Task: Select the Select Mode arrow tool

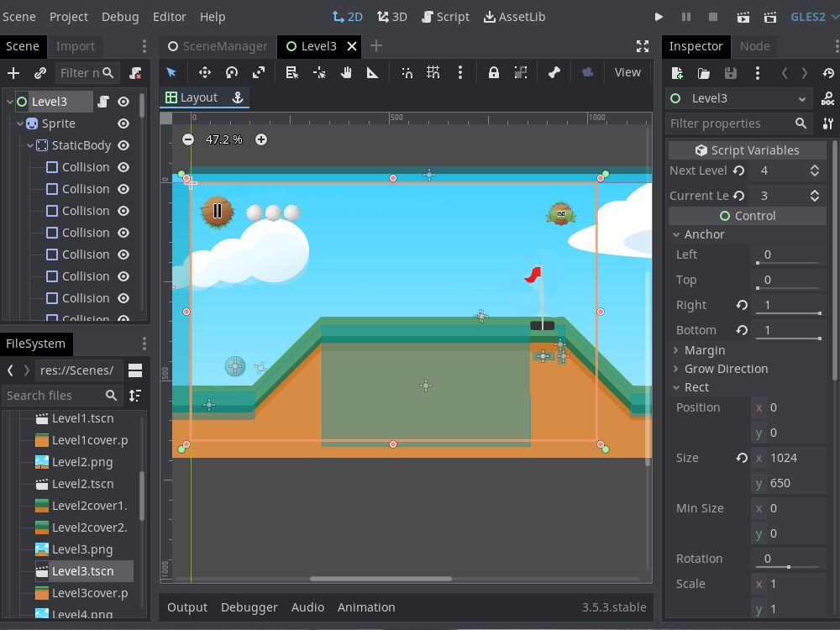Action: pos(171,72)
